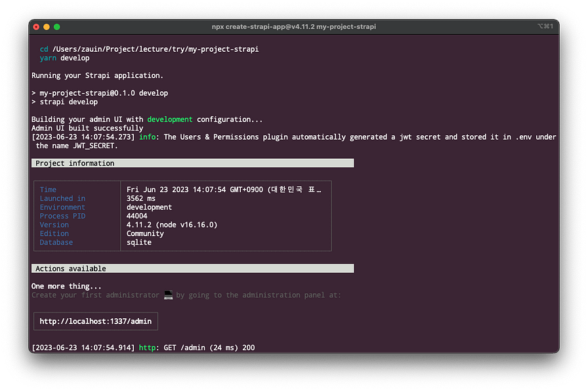Click the line '> strapi develop'
Viewport: 588px width, 391px height.
(x=64, y=102)
